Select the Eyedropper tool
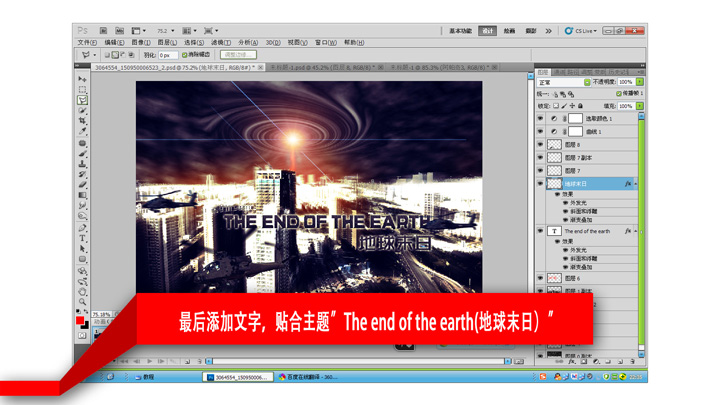720x405 pixels. click(82, 131)
